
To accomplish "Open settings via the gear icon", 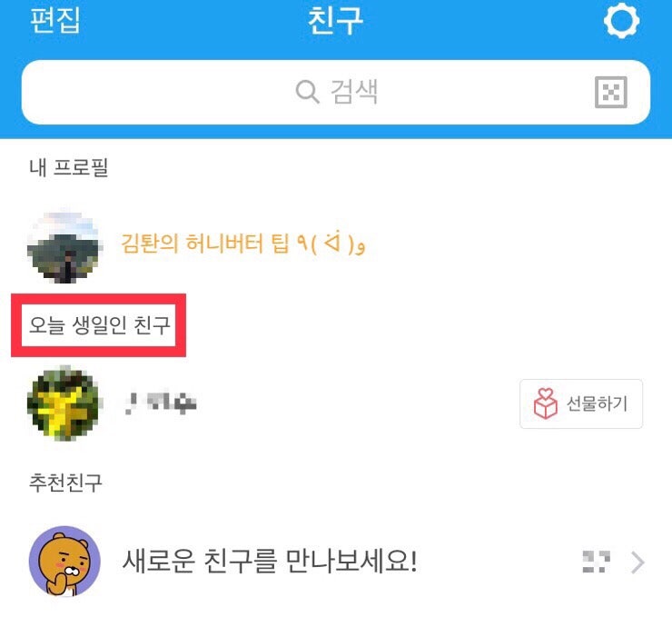I will point(621,20).
